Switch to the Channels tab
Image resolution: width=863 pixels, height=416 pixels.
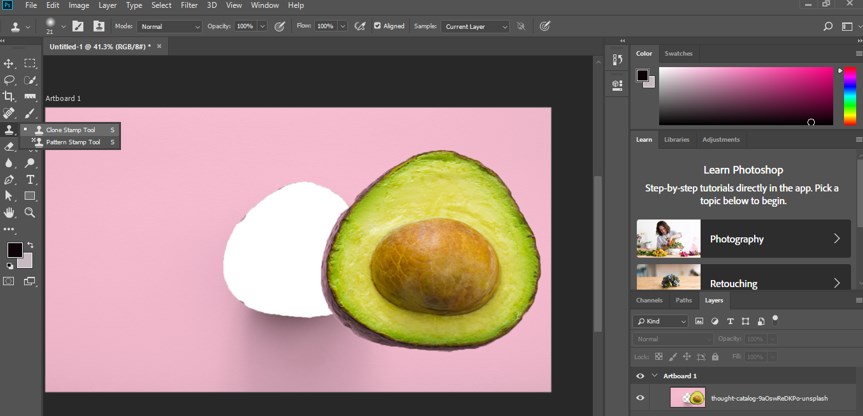click(x=649, y=300)
